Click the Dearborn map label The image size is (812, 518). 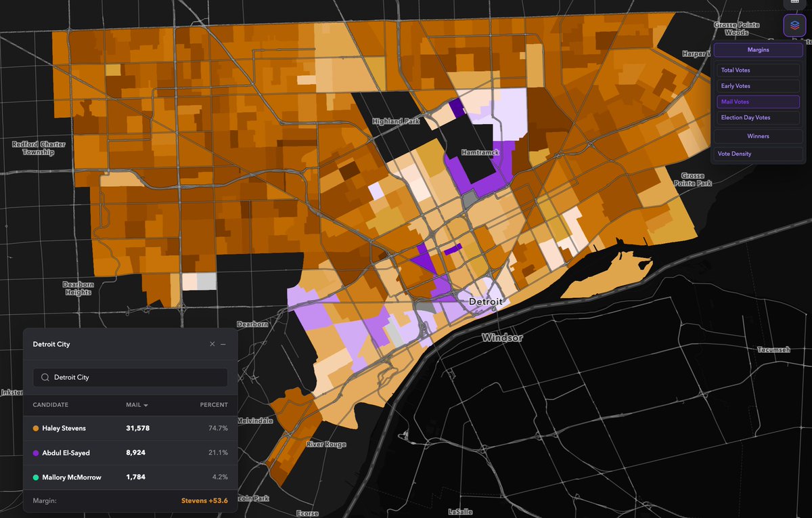point(252,324)
